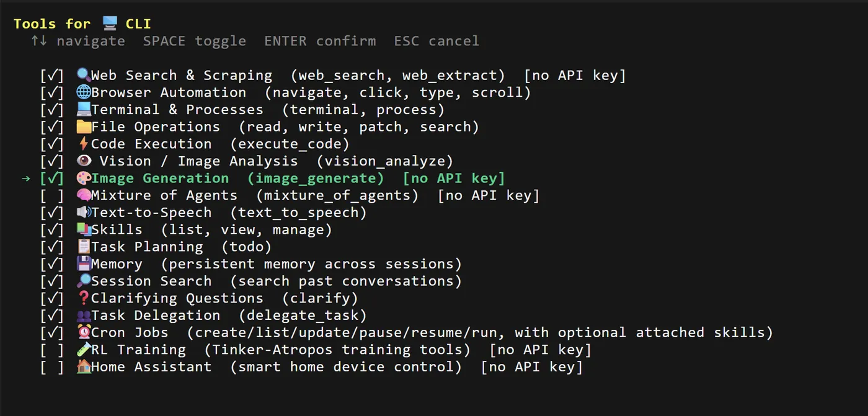Click the palette Image Generation icon

83,178
